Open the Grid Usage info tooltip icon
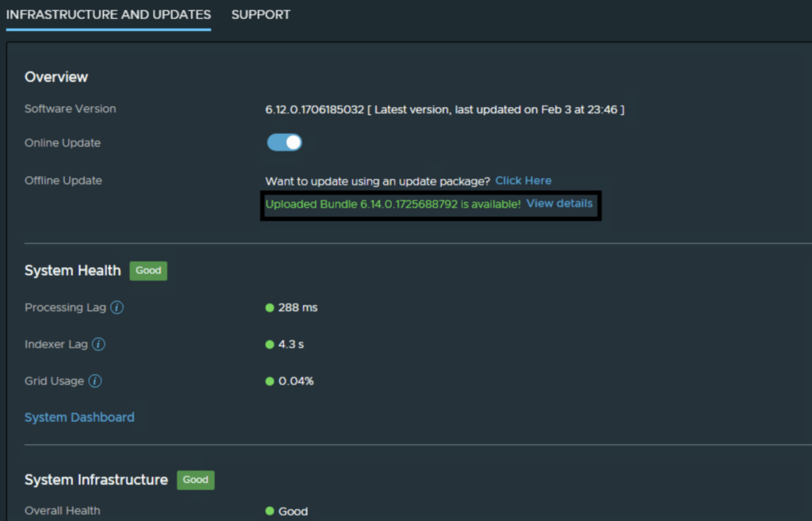 (x=95, y=381)
